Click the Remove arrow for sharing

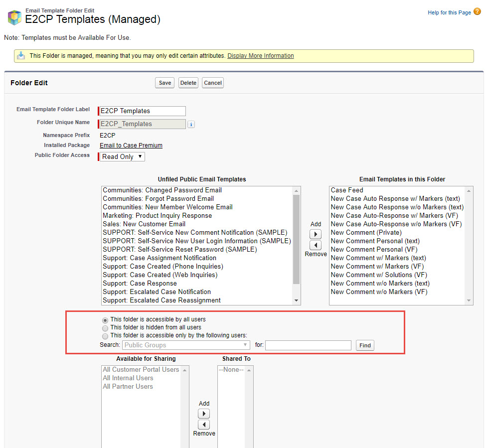pos(204,425)
